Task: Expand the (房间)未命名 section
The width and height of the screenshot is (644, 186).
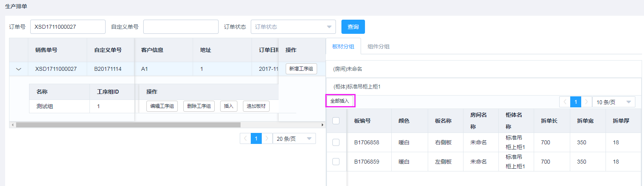Action: (484, 69)
